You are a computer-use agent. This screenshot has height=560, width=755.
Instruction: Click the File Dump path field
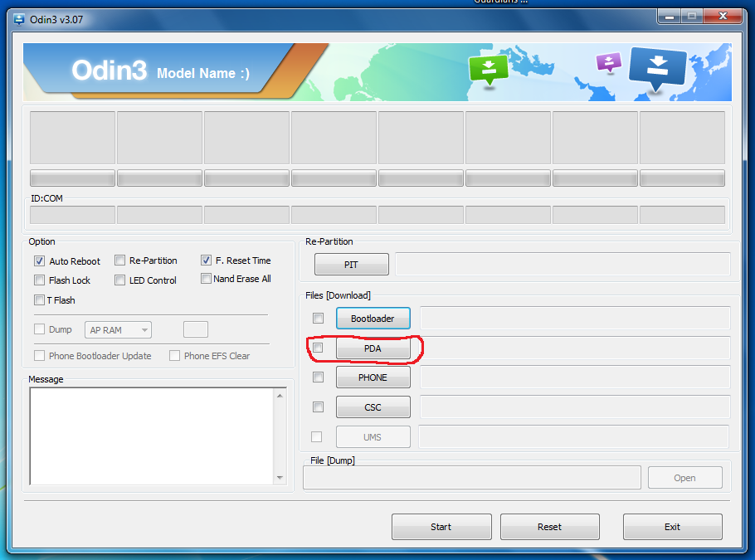(472, 478)
